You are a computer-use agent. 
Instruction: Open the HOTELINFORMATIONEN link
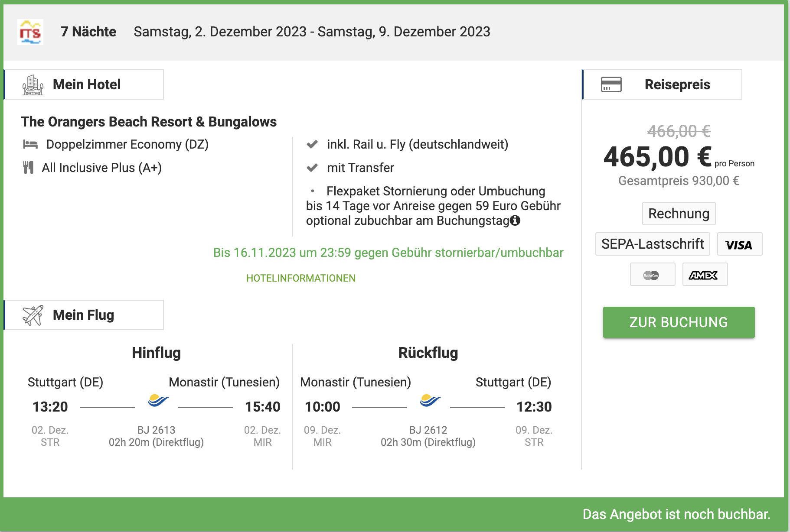click(300, 278)
